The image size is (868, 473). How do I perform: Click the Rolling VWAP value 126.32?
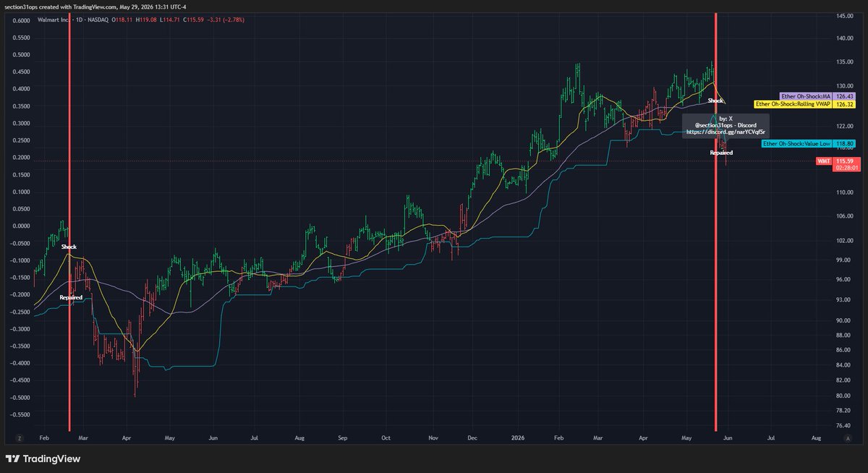pos(845,104)
